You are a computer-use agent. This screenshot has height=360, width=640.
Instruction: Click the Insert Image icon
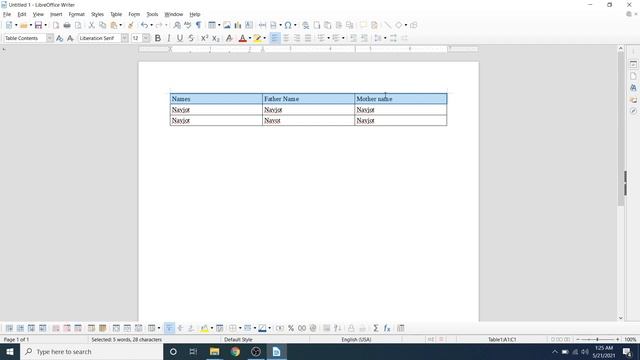pyautogui.click(x=227, y=25)
